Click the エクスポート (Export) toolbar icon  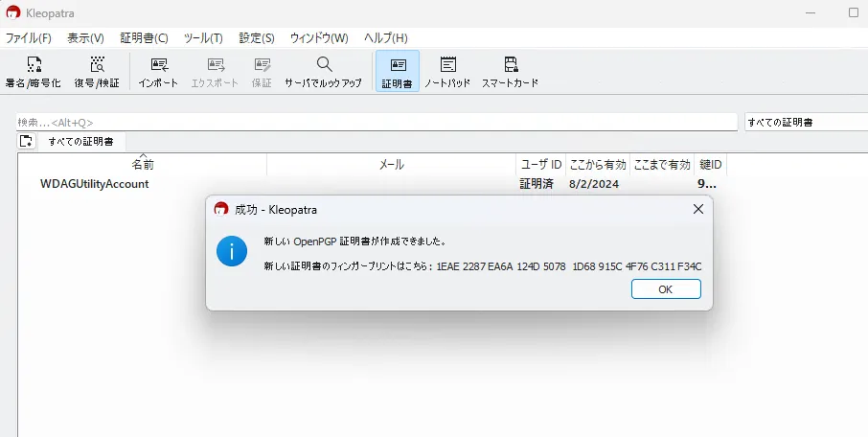click(x=215, y=72)
